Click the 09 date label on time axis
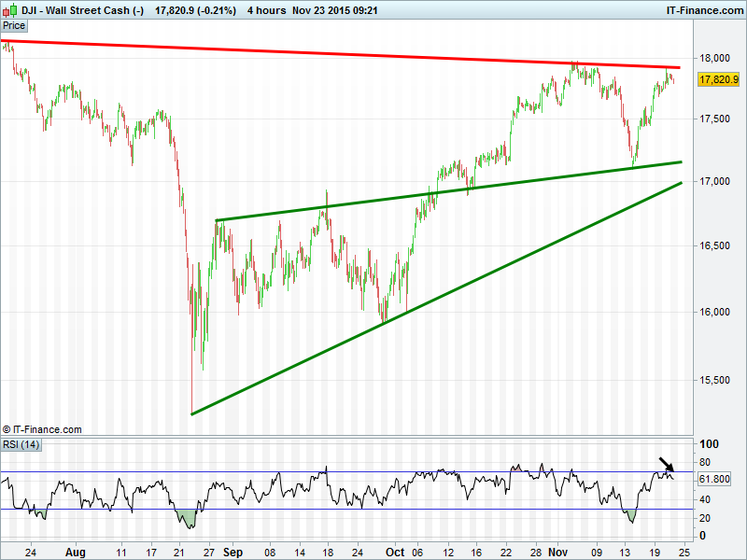Screen dimensions: 747x560 597,553
